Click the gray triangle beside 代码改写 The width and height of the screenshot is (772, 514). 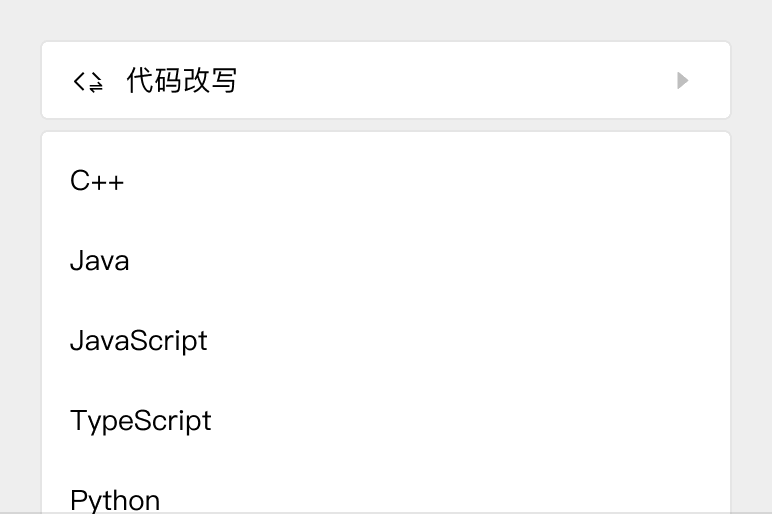pyautogui.click(x=682, y=80)
